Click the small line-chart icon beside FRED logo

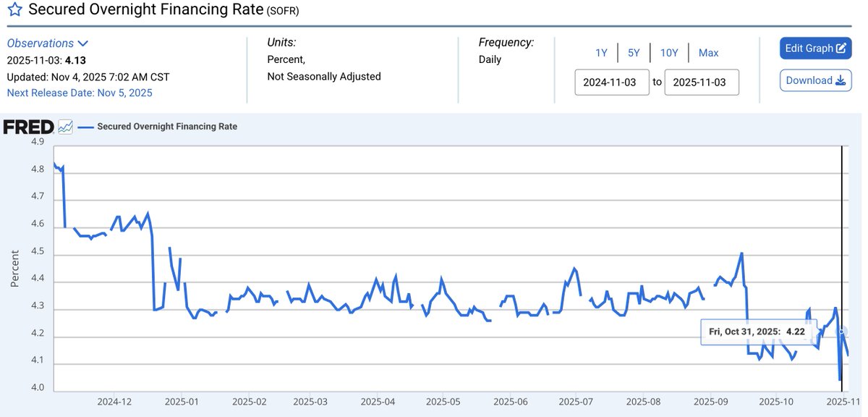pos(66,127)
